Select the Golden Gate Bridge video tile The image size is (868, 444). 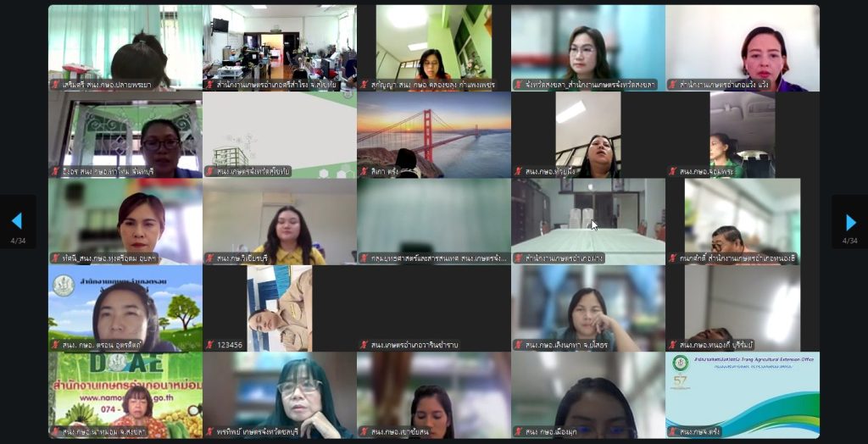(433, 131)
